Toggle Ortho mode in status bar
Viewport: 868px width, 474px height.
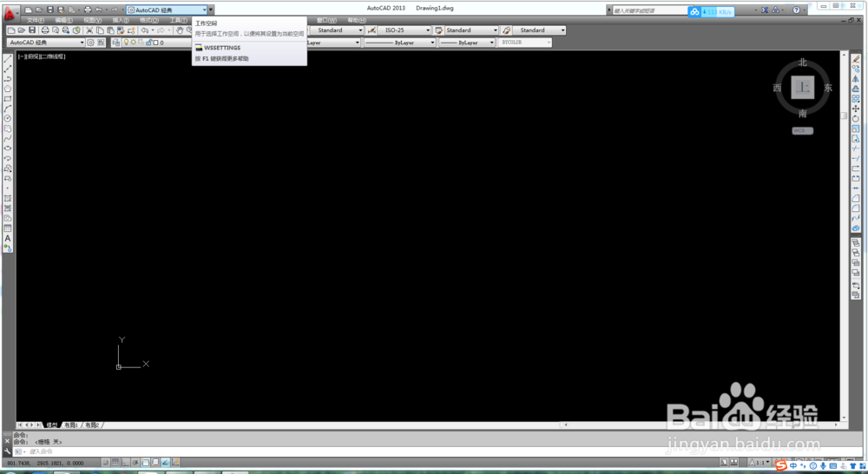pos(125,463)
